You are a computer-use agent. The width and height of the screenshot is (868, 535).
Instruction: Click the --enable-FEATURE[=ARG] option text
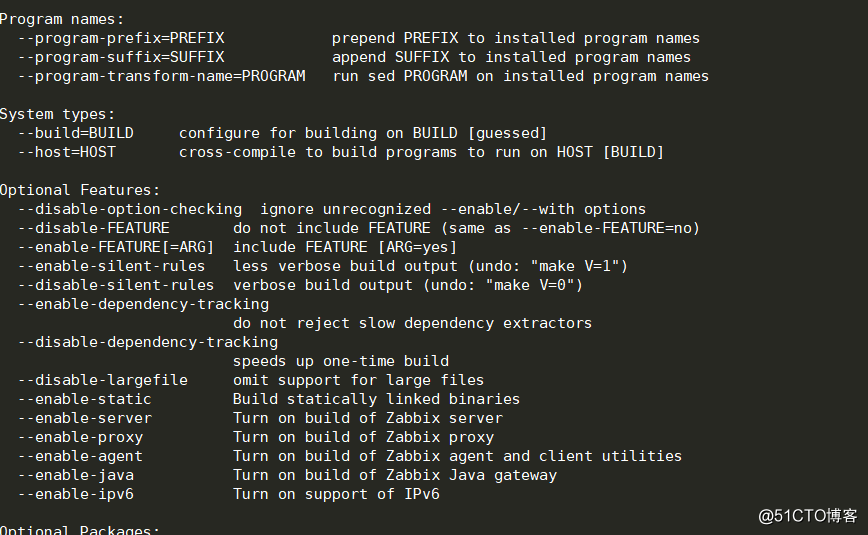[x=116, y=247]
